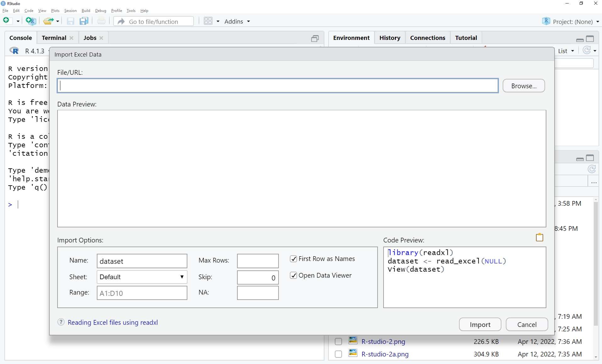602x364 pixels.
Task: Click the Files pane refresh icon
Action: pos(592,169)
